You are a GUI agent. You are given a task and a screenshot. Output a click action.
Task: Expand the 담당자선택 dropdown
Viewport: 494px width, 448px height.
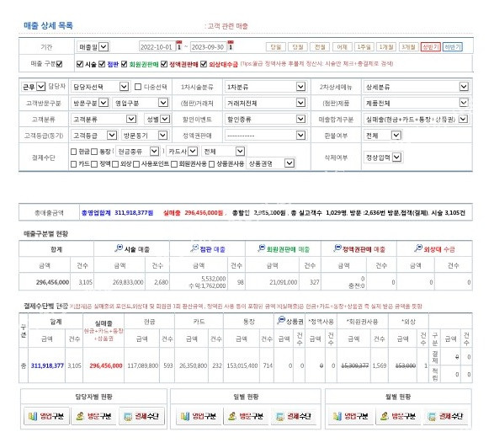[x=99, y=87]
